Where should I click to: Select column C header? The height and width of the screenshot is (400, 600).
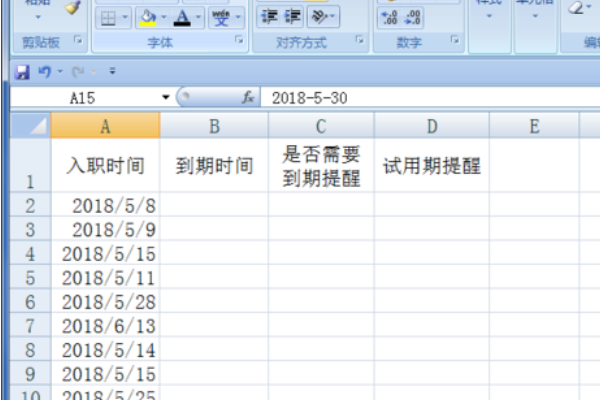coord(321,126)
